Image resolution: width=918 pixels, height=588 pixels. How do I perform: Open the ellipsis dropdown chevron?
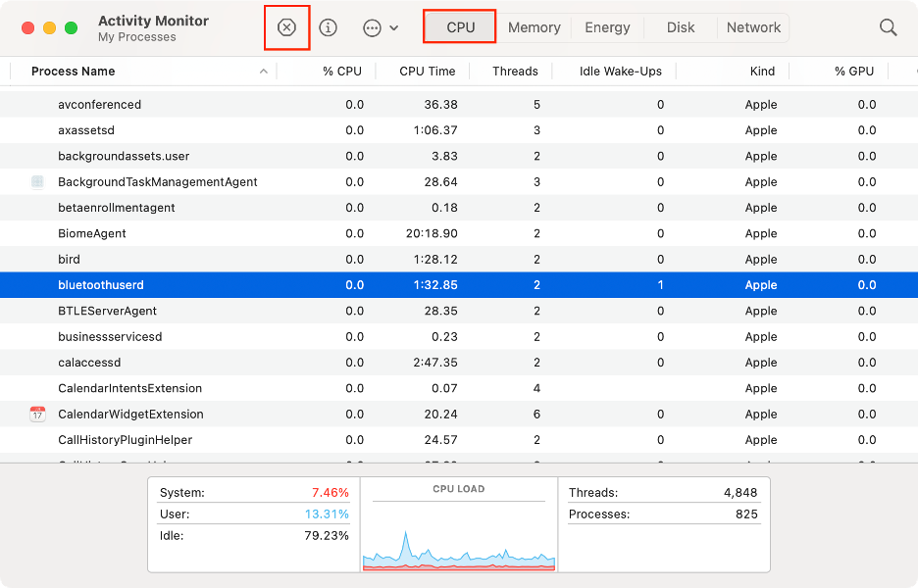tap(392, 27)
